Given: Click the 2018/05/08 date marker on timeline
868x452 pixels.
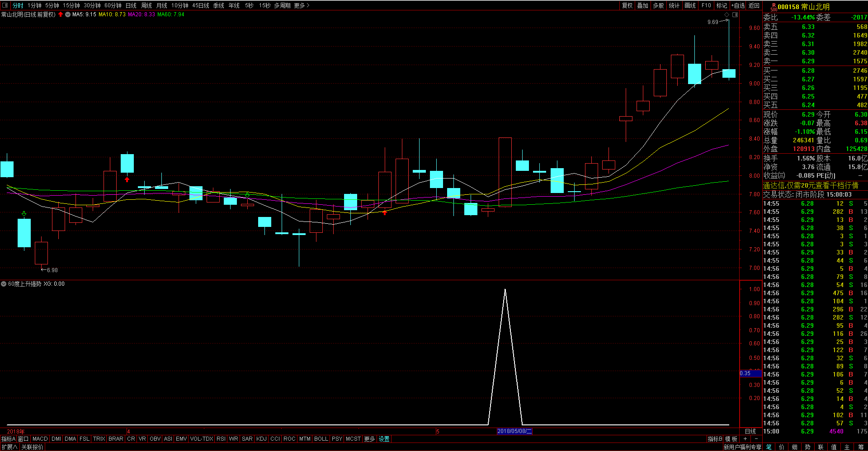Looking at the screenshot, I should pos(514,431).
